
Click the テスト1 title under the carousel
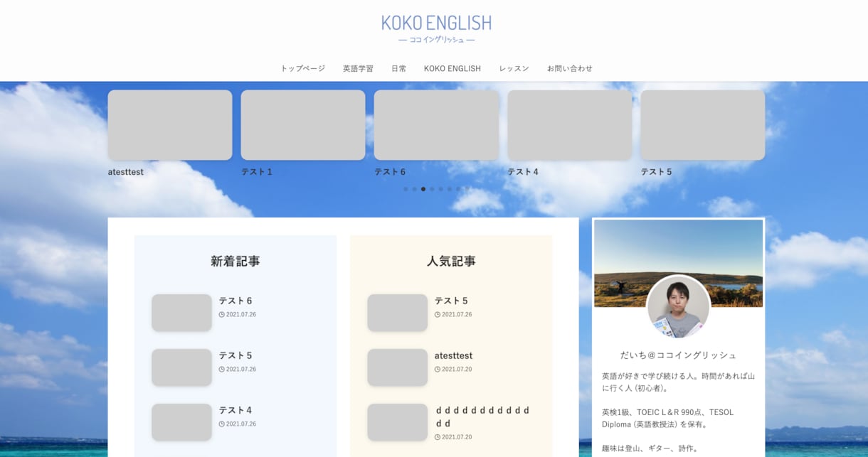pyautogui.click(x=257, y=172)
